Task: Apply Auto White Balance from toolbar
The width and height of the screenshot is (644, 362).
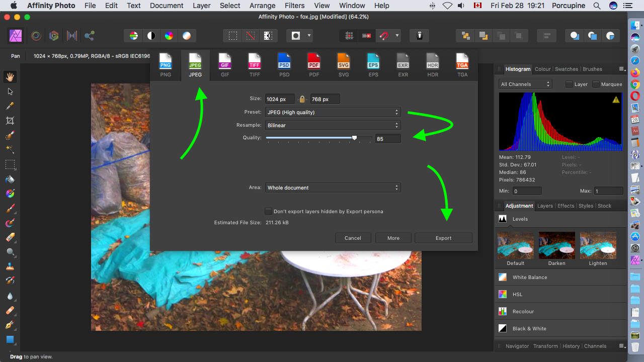Action: [187, 36]
